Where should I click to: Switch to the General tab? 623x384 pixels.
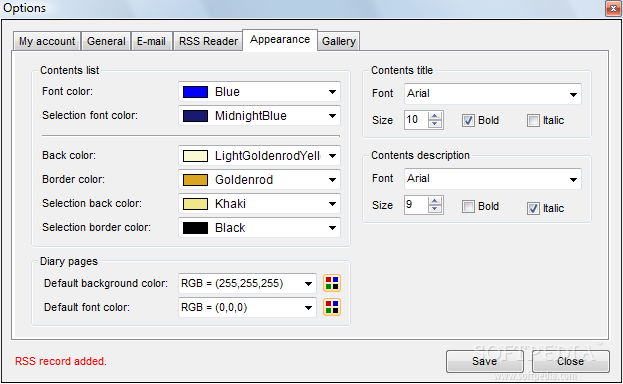pos(106,41)
